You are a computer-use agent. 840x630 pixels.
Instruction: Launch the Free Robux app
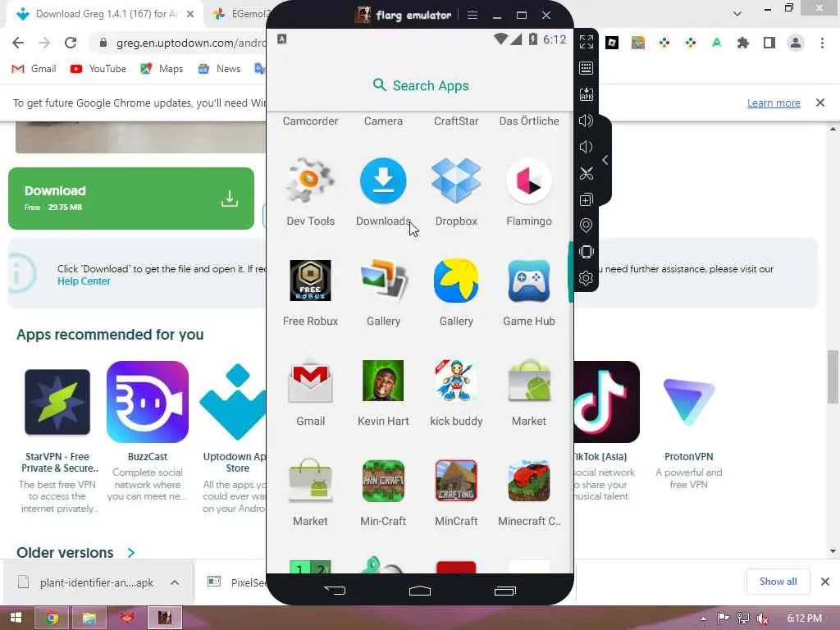click(x=310, y=293)
